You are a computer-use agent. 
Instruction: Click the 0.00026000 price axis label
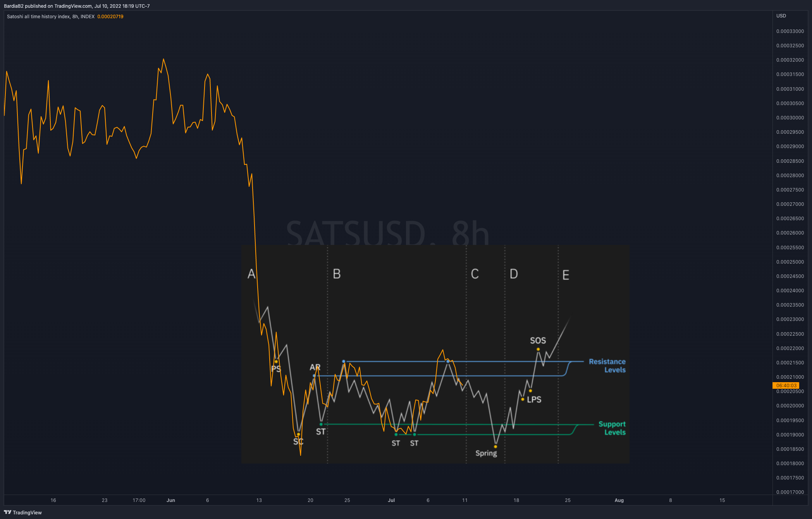[x=790, y=233]
